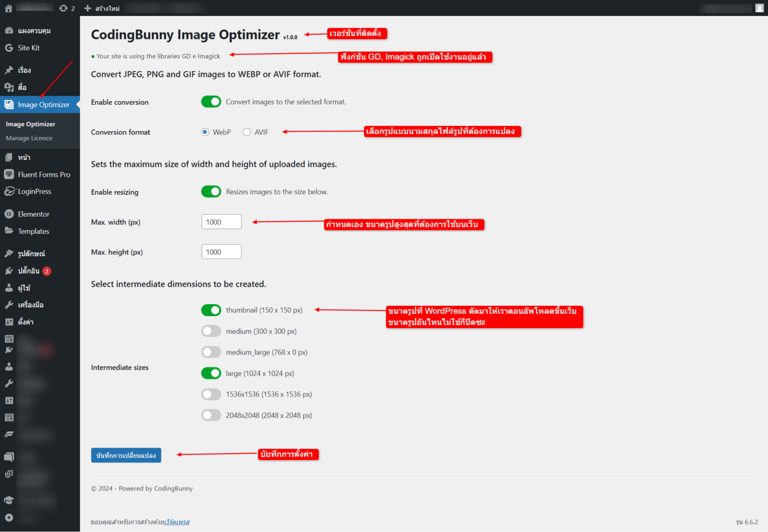Open the appearance brush icon รูปลักษณ์
The width and height of the screenshot is (768, 532).
click(9, 254)
